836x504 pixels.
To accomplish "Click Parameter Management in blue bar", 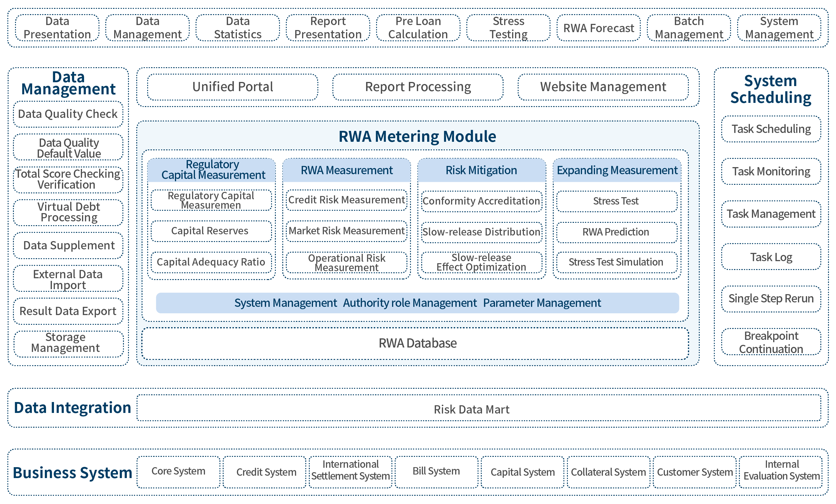I will tap(542, 303).
